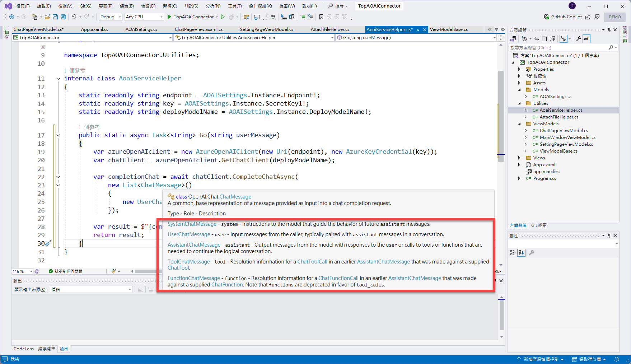Image resolution: width=631 pixels, height=364 pixels.
Task: Click the Save All double-floppy icon
Action: 63,17
